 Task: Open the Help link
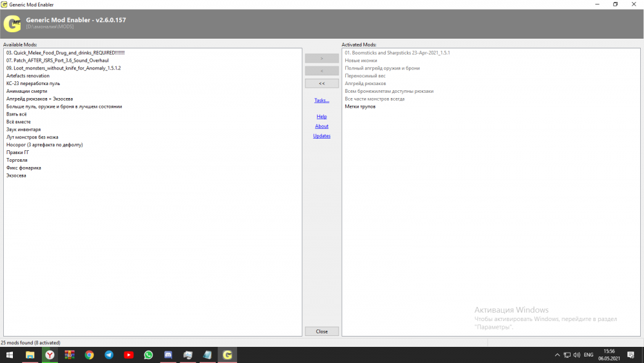pos(321,117)
